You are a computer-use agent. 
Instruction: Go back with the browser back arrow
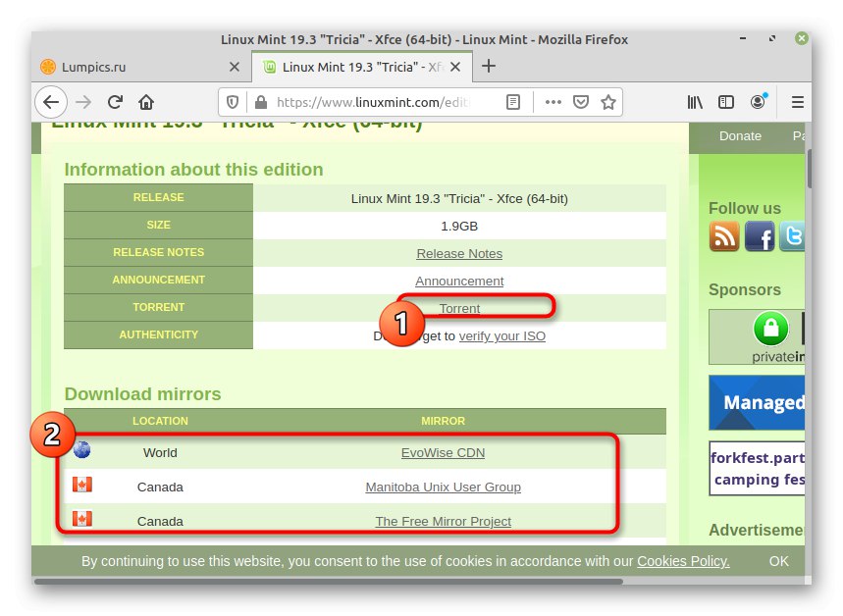[51, 102]
